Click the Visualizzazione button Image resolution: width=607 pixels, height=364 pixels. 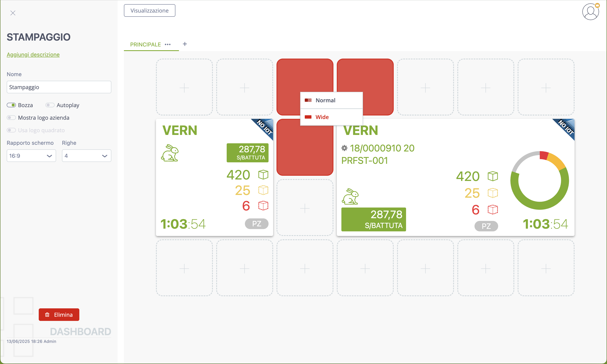point(149,10)
